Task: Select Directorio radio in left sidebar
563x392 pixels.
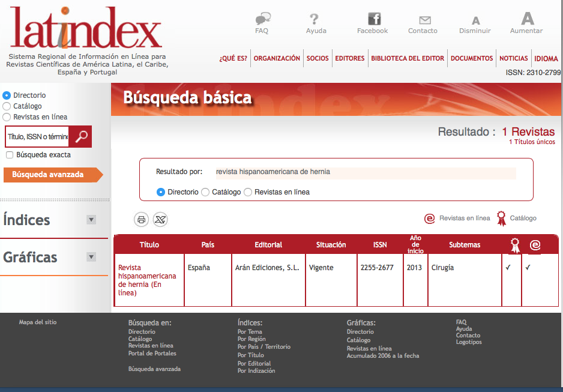Action: tap(7, 95)
